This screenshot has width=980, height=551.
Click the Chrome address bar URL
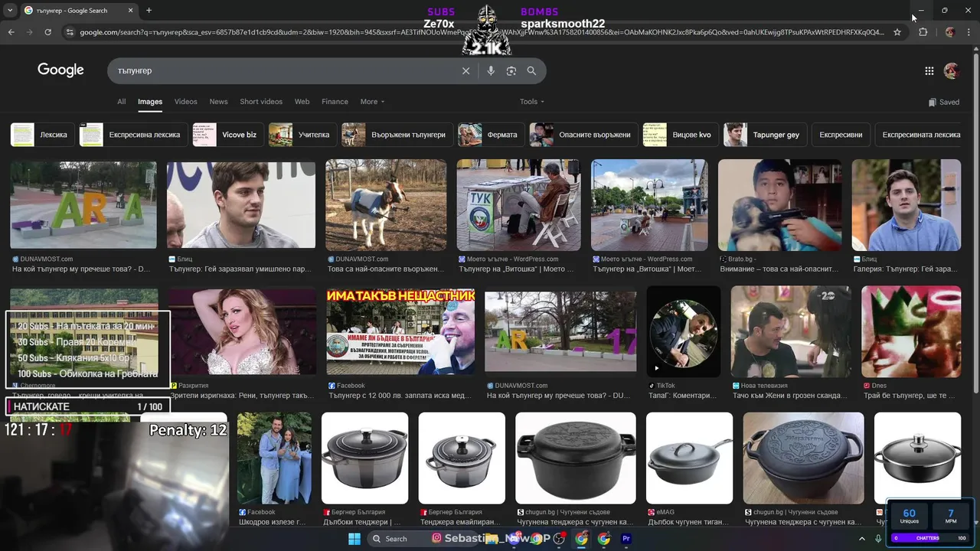482,32
